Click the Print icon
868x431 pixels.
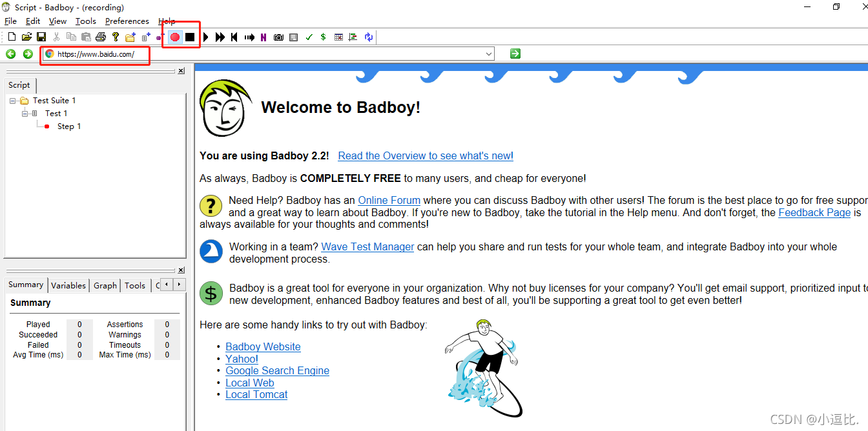click(101, 37)
